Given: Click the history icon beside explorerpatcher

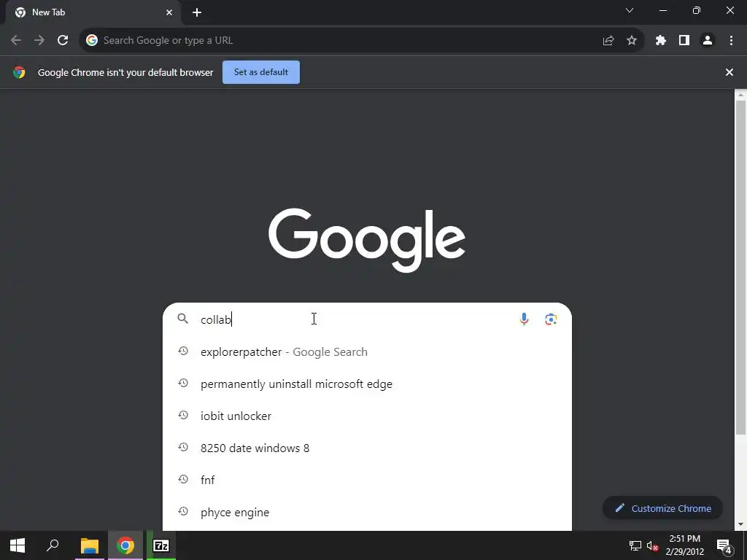Looking at the screenshot, I should point(183,351).
